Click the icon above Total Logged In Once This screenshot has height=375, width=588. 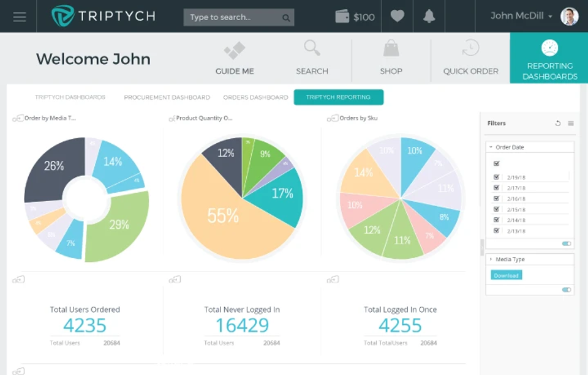333,280
